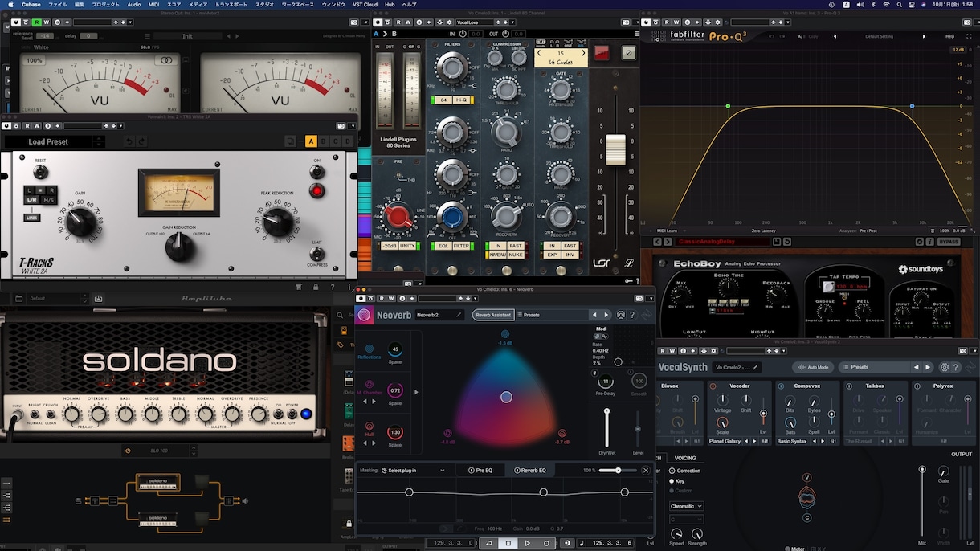Toggle M/S mode on T-RackS White 2A
Viewport: 980px width, 551px height.
(49, 199)
